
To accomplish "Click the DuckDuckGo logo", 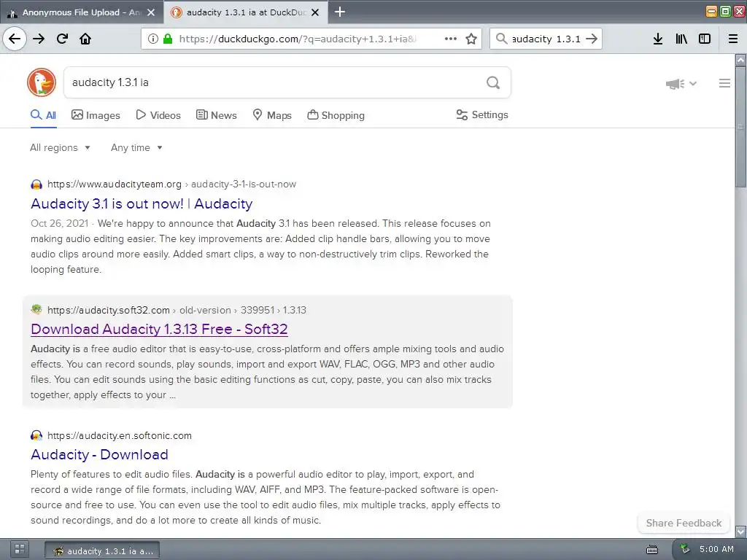I will click(42, 82).
